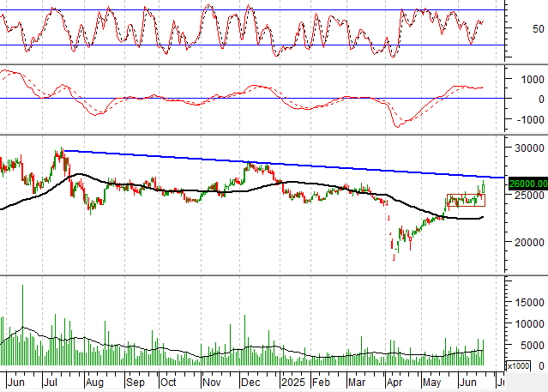Click the 2025 label on time axis
This screenshot has width=548, height=392.
pos(292,381)
